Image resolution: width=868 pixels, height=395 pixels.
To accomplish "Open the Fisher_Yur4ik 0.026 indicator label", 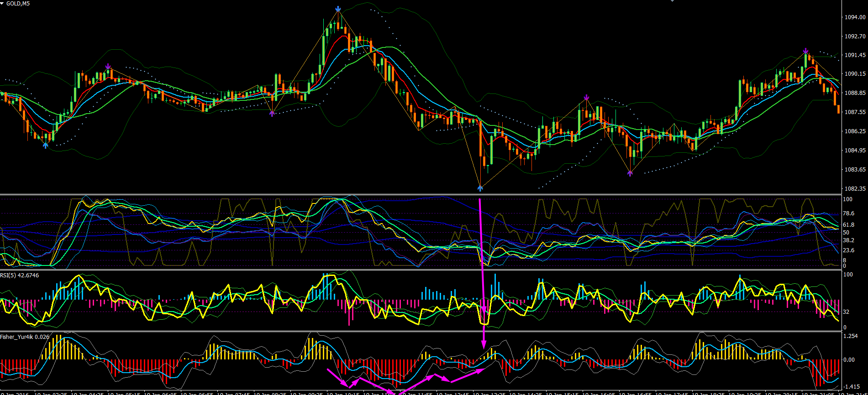I will tap(25, 337).
